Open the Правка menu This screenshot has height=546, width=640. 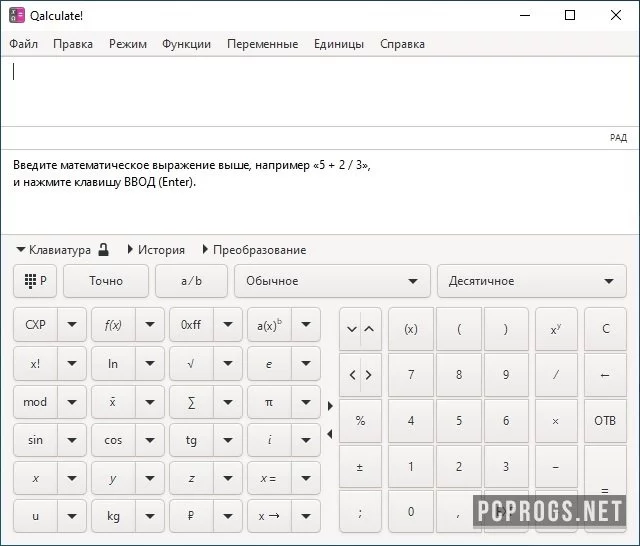[73, 44]
